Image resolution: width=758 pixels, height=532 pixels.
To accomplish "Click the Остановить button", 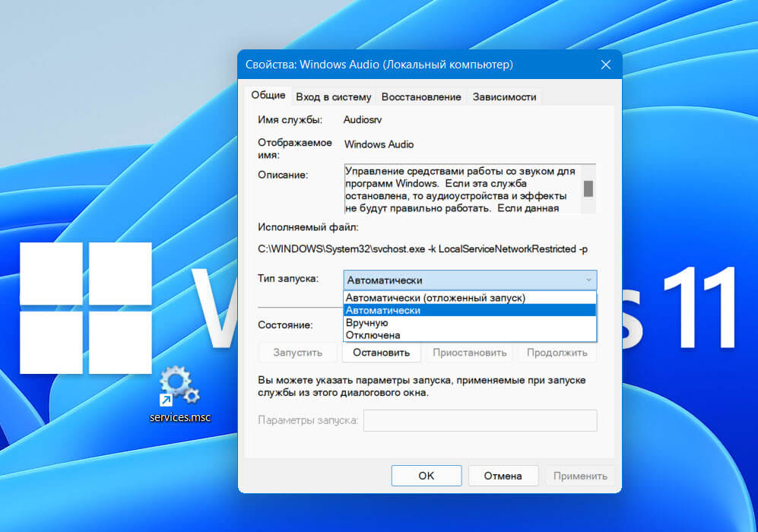I will [x=381, y=353].
